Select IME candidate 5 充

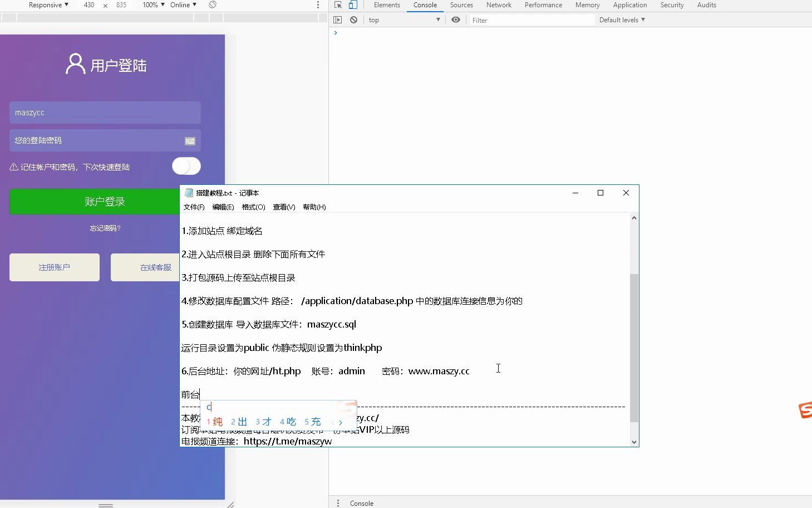(312, 422)
